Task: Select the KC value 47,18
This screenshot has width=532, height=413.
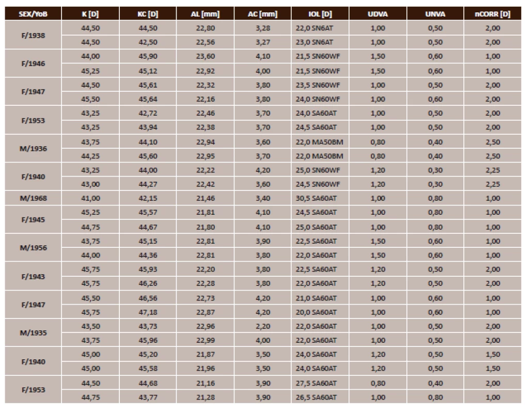Action: tap(148, 312)
